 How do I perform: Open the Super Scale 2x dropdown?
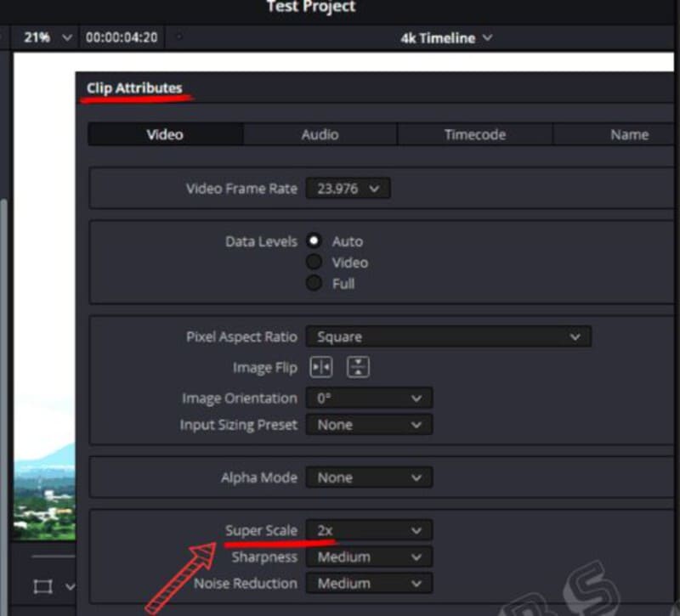[x=369, y=531]
